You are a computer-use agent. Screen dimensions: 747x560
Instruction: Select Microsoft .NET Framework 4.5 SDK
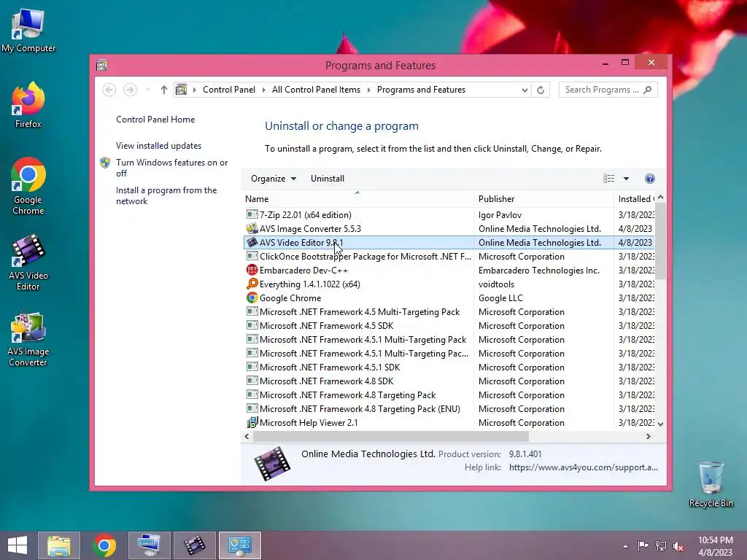point(449,326)
